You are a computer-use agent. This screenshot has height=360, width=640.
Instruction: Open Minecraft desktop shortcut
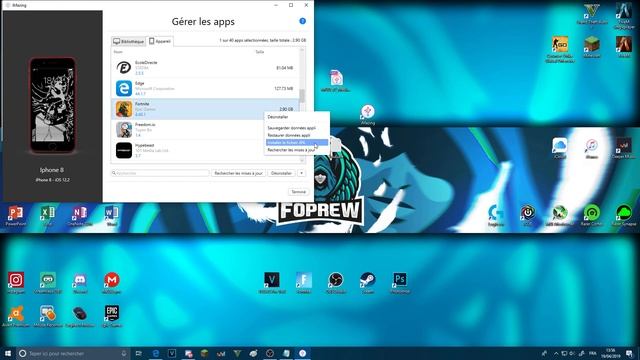coord(591,47)
